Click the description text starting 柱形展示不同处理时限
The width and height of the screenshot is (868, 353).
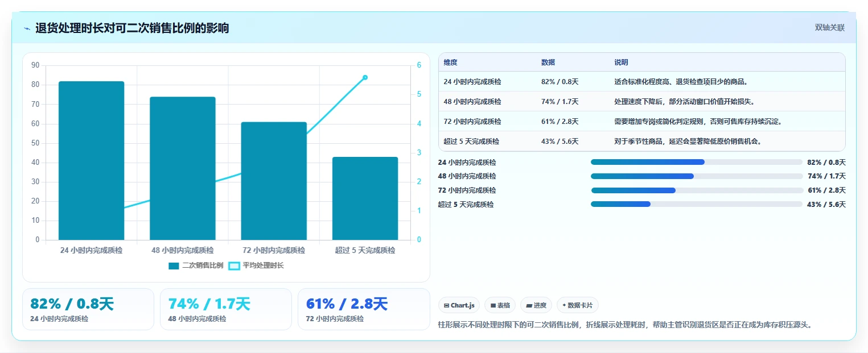tap(624, 325)
